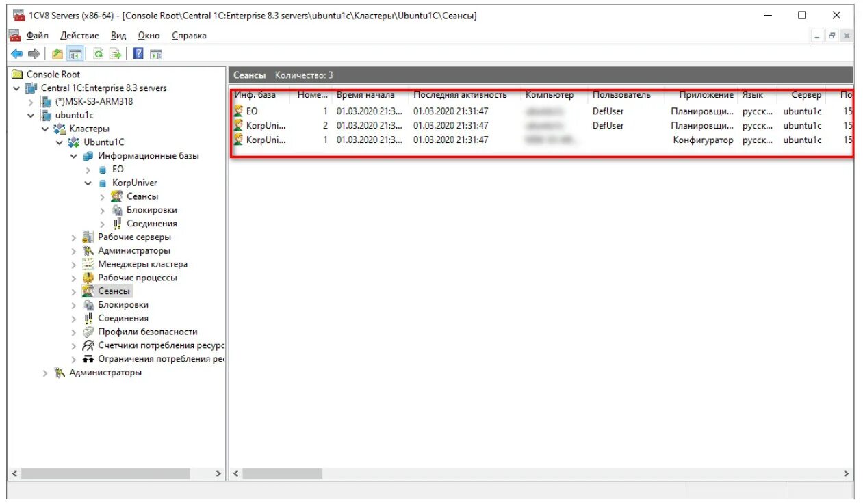The height and width of the screenshot is (504, 863).
Task: Sort by the Пользователь column header
Action: [626, 95]
